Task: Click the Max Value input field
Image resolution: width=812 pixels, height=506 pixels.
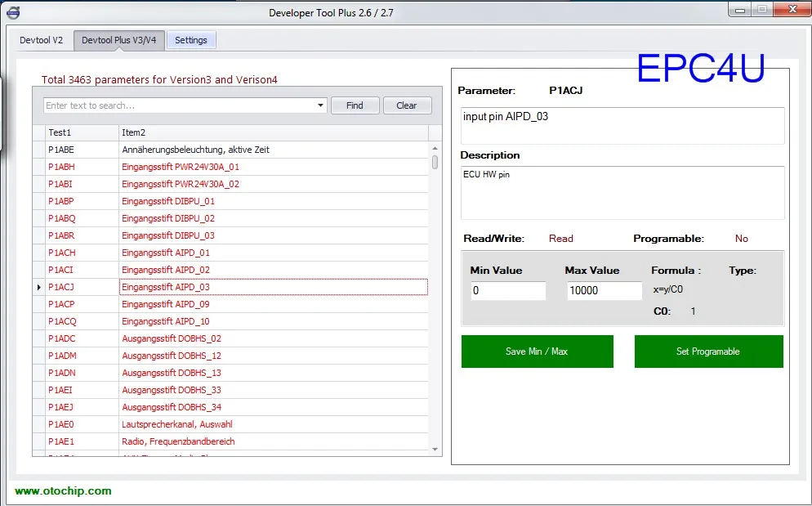Action: (x=605, y=290)
